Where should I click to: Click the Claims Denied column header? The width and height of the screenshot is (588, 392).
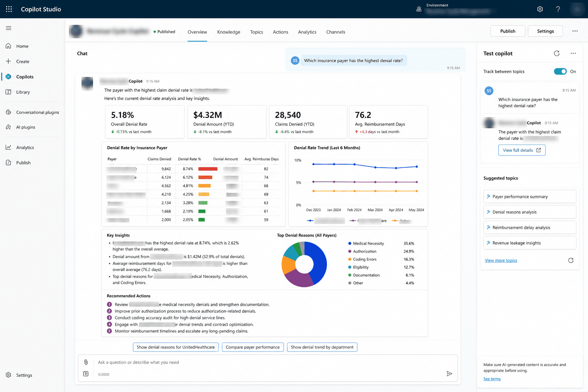(x=159, y=159)
